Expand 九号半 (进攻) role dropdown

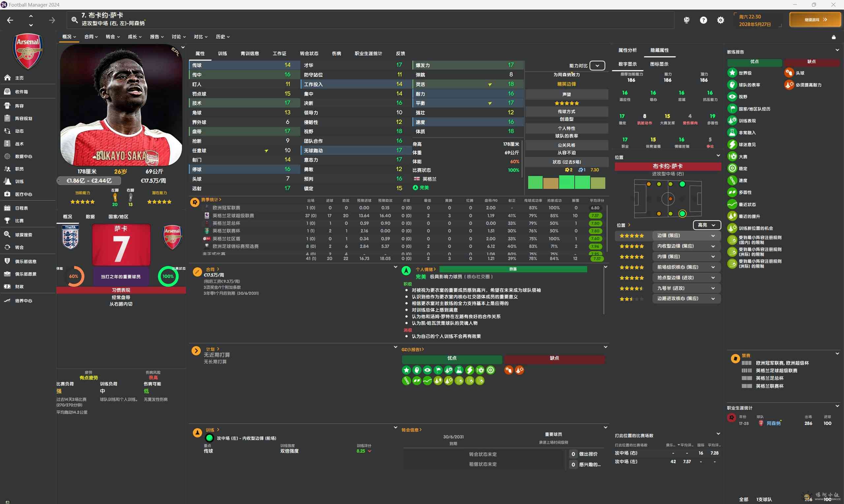(686, 288)
